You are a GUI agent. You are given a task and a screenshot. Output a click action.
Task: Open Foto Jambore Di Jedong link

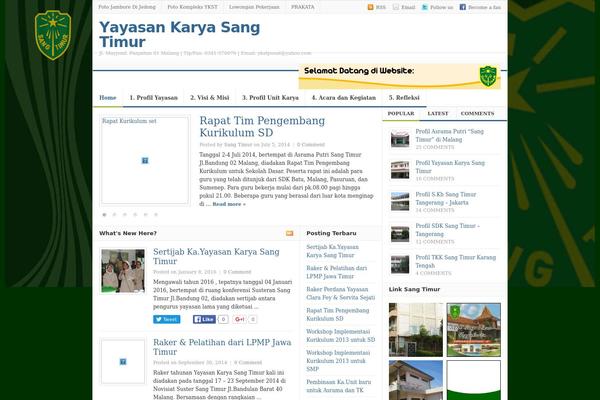click(x=127, y=7)
